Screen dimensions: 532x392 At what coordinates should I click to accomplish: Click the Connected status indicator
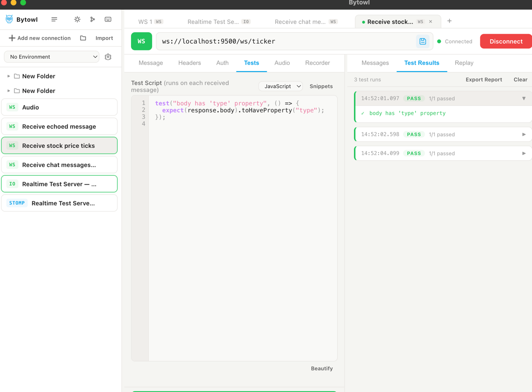tap(455, 41)
